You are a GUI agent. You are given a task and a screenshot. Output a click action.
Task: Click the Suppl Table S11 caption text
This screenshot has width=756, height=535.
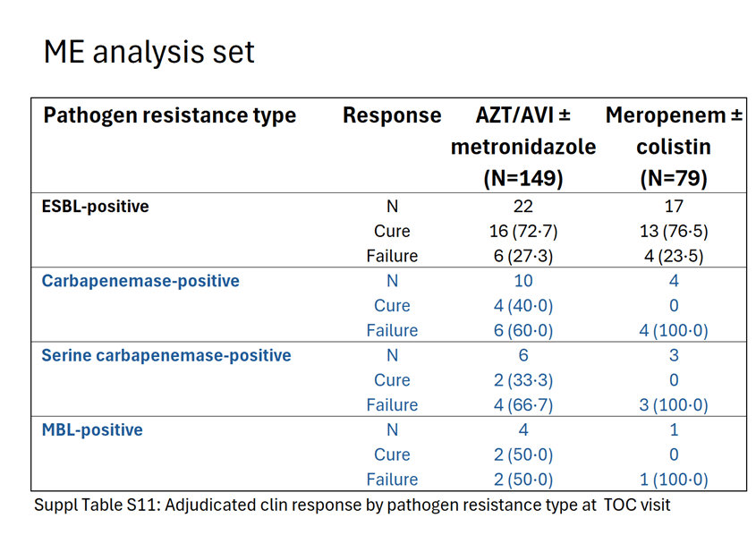click(352, 505)
